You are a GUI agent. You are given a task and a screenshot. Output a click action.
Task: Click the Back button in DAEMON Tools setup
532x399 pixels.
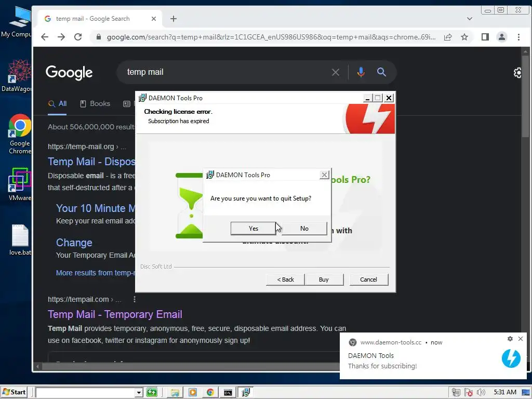[x=285, y=280]
